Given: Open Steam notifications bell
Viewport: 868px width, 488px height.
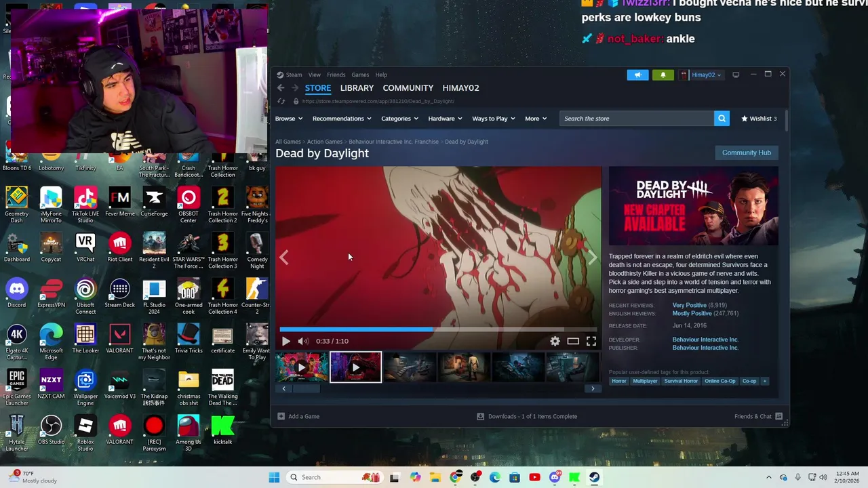Looking at the screenshot, I should click(x=663, y=75).
